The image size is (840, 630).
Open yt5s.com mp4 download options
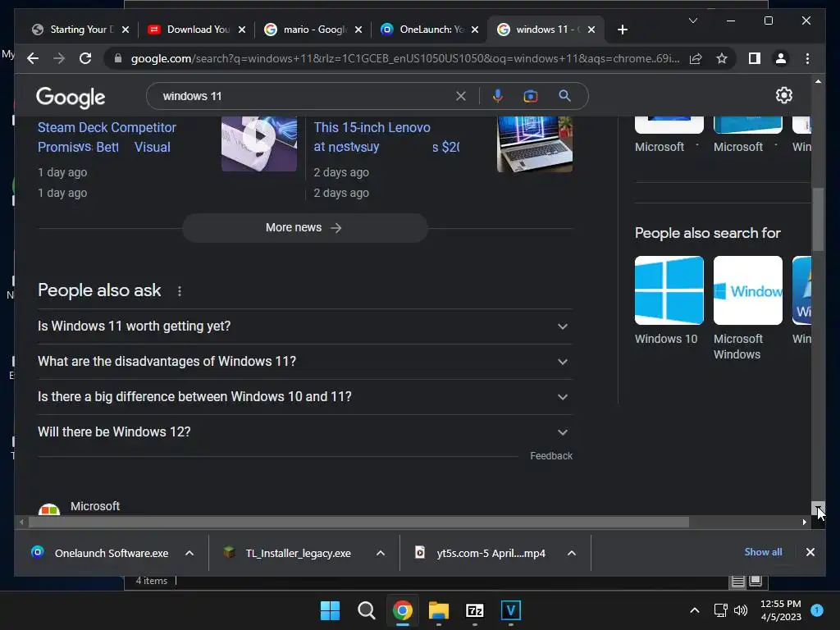(572, 554)
